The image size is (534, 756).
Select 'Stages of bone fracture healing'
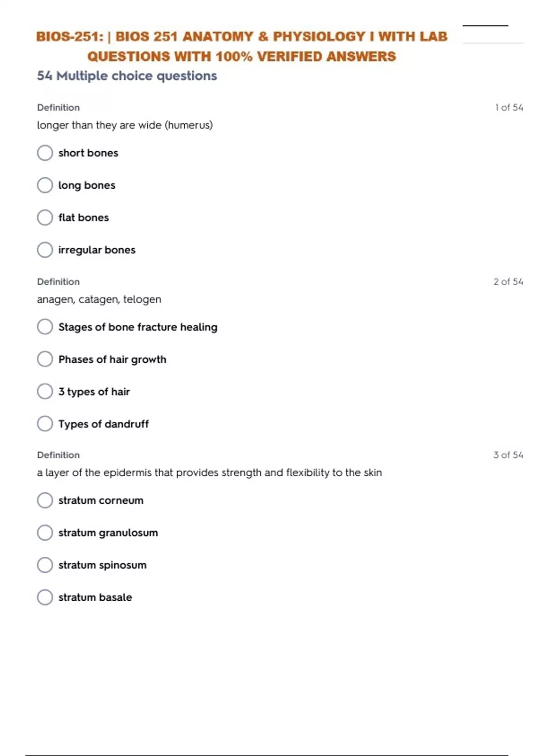point(45,327)
